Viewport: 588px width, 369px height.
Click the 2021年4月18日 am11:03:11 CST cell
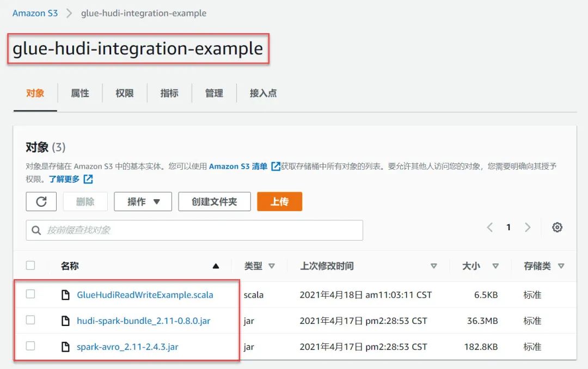click(x=366, y=295)
